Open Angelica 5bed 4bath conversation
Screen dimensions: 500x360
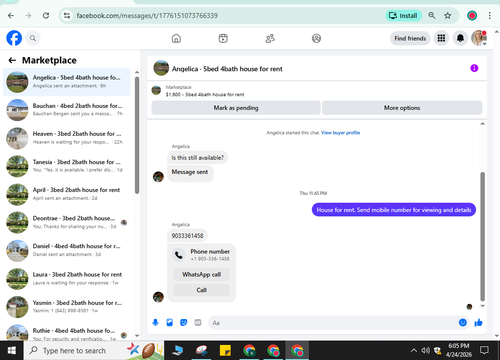67,82
